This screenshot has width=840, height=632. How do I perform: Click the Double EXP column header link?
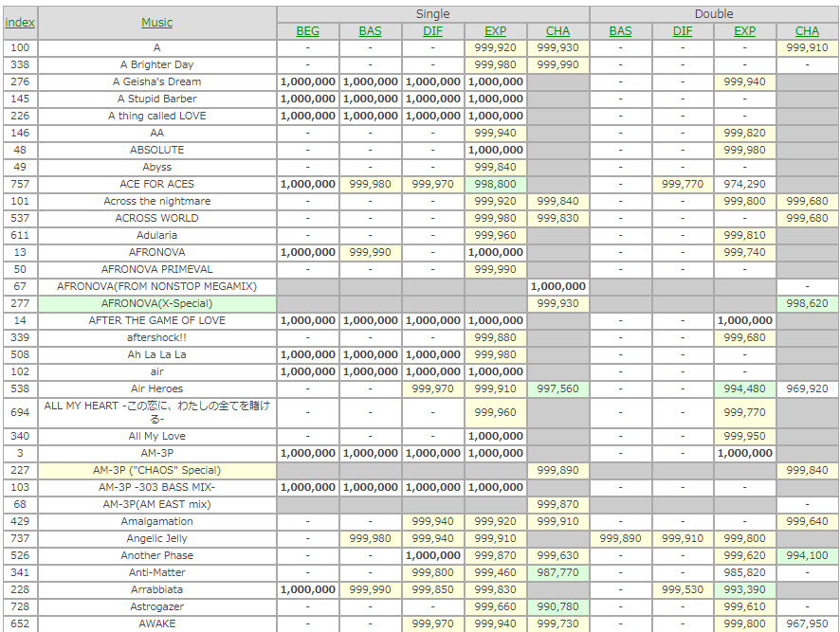[744, 31]
